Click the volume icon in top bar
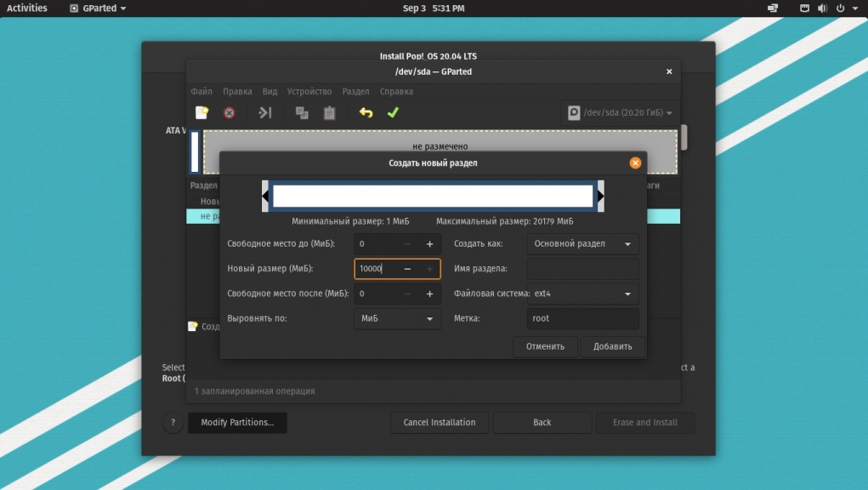 (822, 9)
